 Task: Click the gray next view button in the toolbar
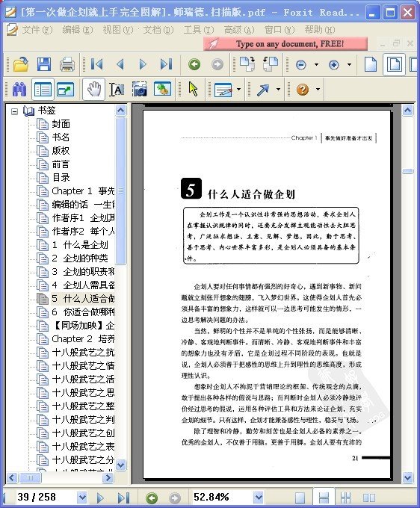point(217,64)
